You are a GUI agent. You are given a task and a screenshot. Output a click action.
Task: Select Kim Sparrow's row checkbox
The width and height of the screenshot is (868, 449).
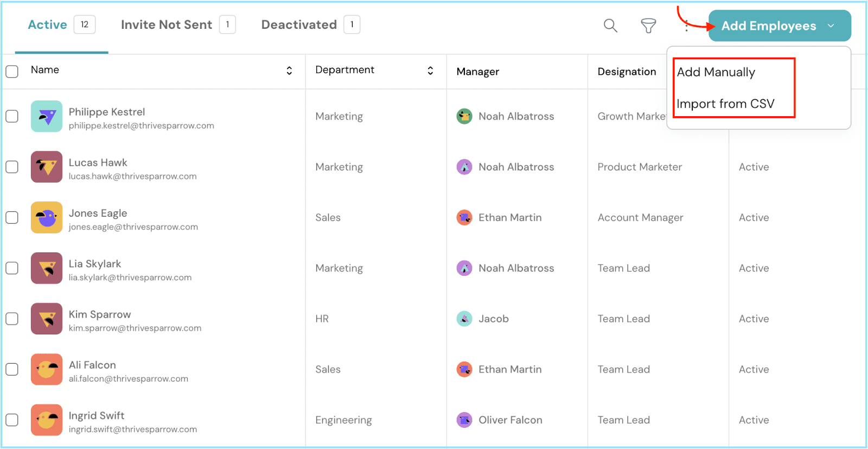pos(12,319)
